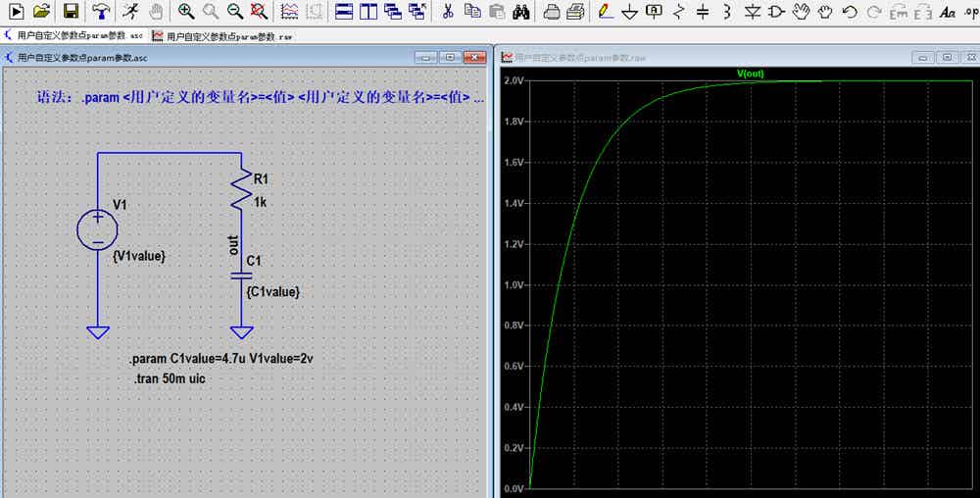This screenshot has width=980, height=498.
Task: Select the Draw Wire pencil tool
Action: click(x=605, y=11)
